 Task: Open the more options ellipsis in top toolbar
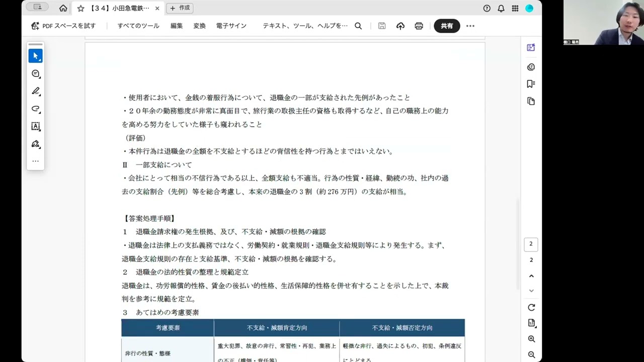click(x=470, y=26)
